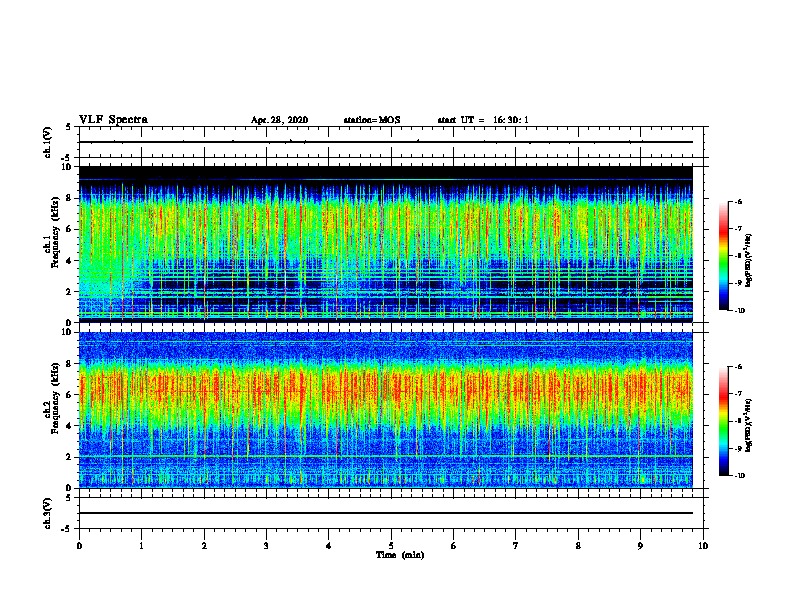Click time axis tick label '3'

266,546
